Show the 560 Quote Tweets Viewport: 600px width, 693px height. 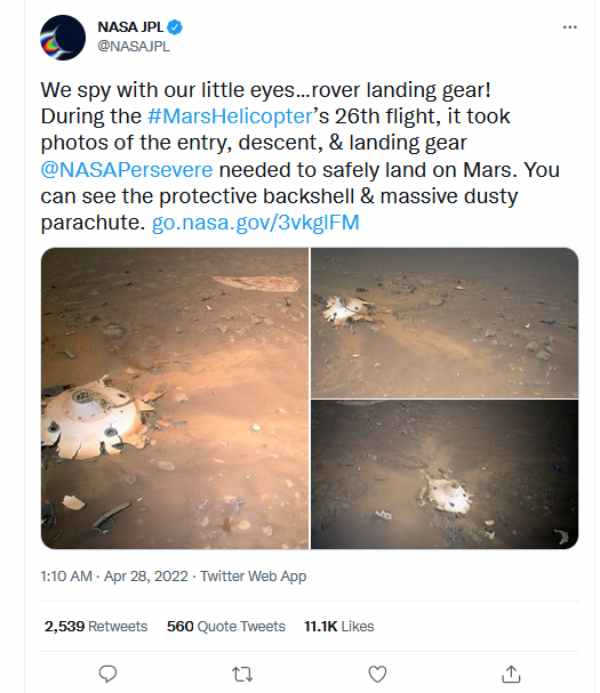[226, 626]
